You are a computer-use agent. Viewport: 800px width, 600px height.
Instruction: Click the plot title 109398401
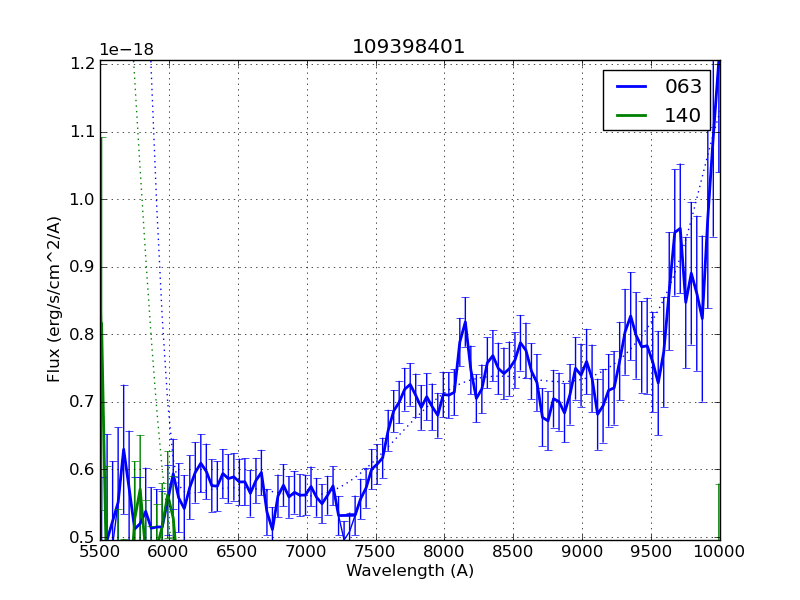tap(408, 47)
